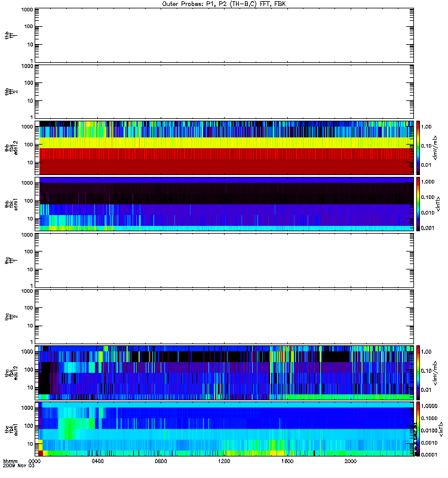Click the empty thc fff 1 spectrogram panel
The image size is (448, 478).
225,261
